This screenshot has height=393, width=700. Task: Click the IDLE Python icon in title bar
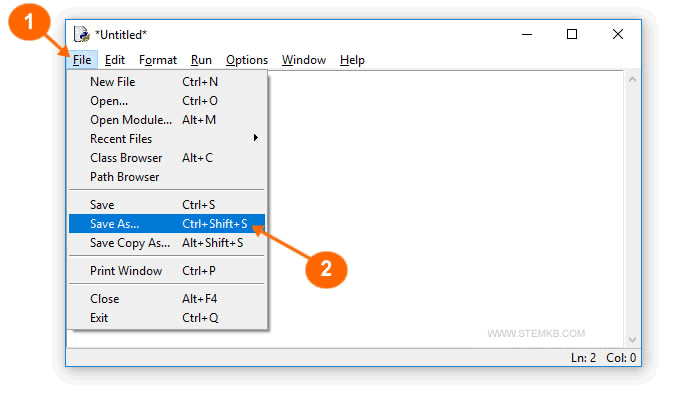point(82,34)
